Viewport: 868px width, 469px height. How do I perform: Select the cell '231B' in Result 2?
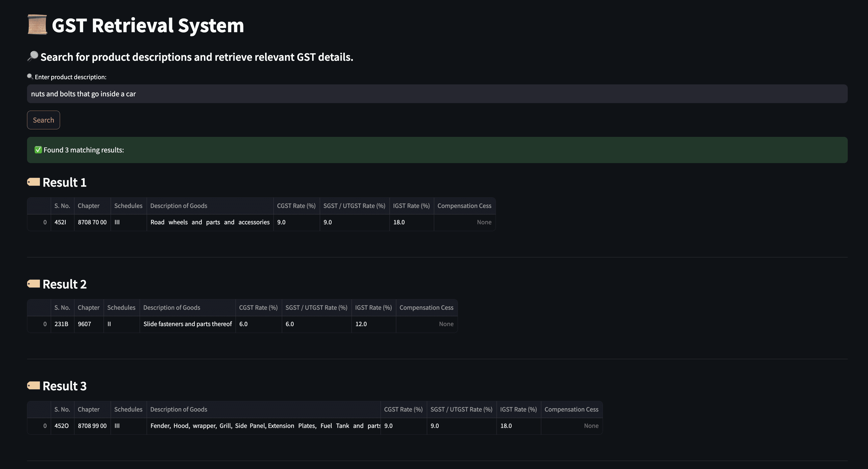coord(62,324)
